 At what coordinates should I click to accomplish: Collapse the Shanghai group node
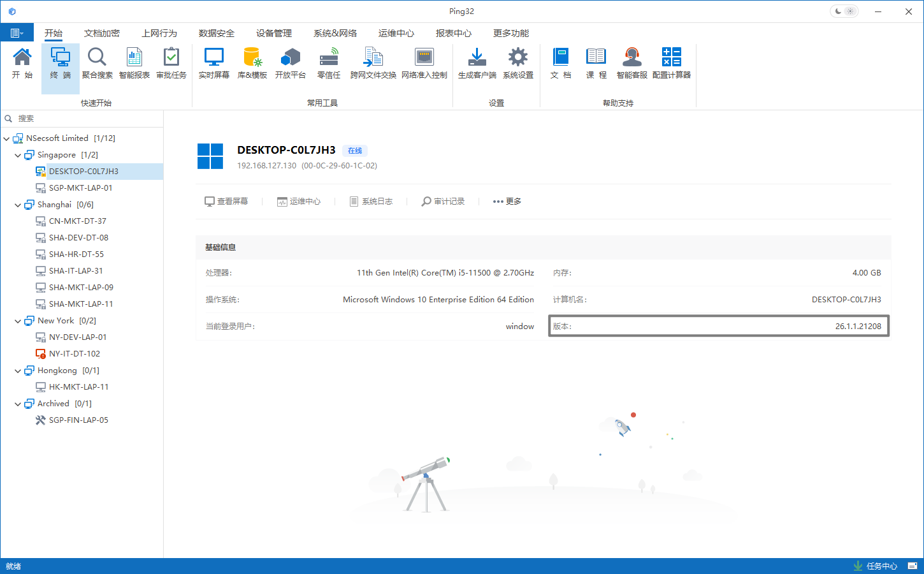coord(18,205)
